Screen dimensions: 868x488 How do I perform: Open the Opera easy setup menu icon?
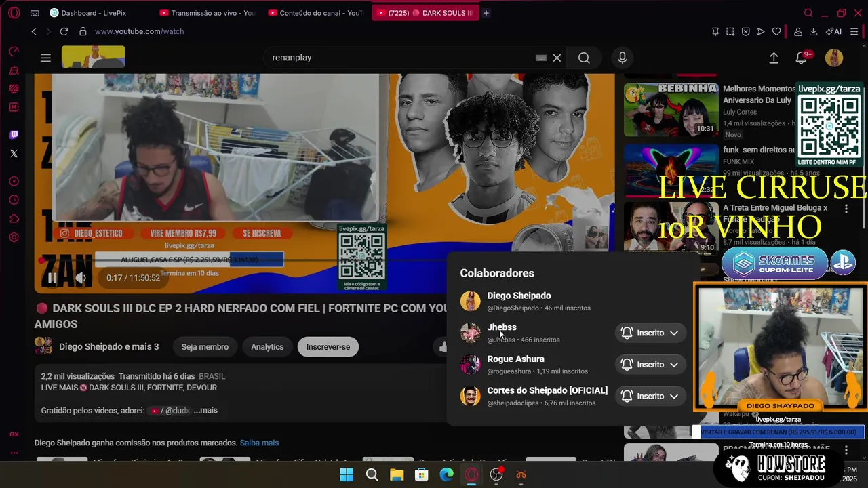click(854, 31)
